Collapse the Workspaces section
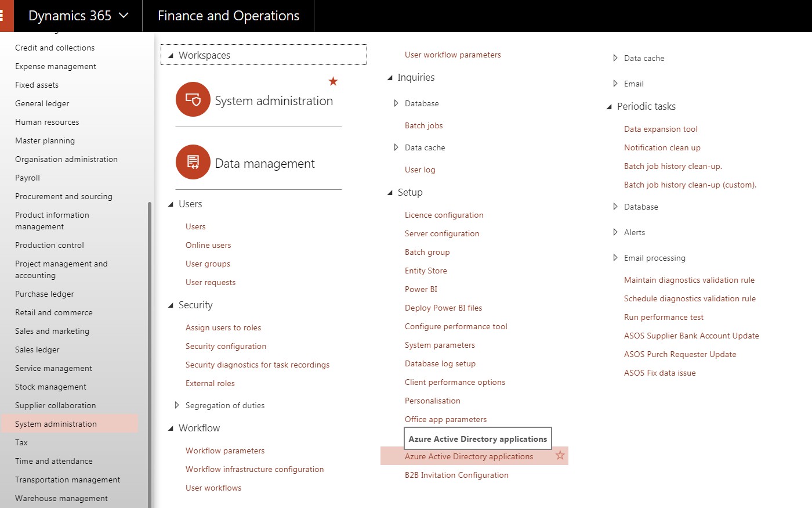 coord(171,56)
